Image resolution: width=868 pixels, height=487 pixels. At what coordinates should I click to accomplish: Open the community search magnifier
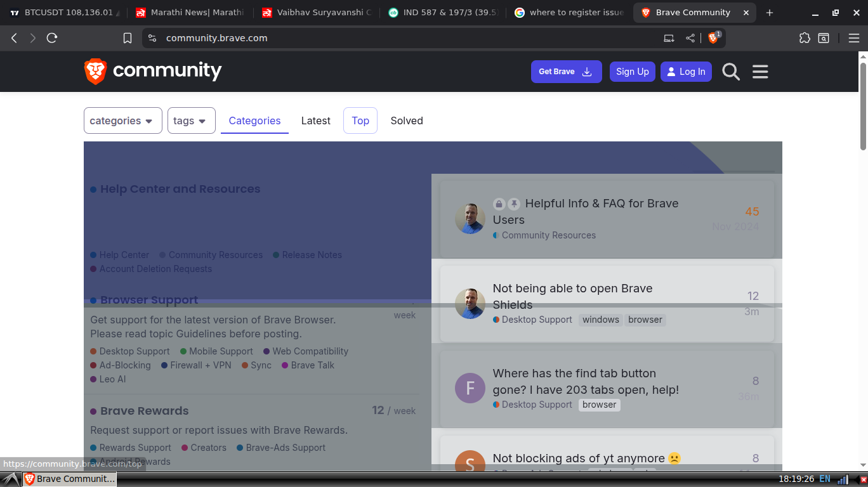[731, 72]
